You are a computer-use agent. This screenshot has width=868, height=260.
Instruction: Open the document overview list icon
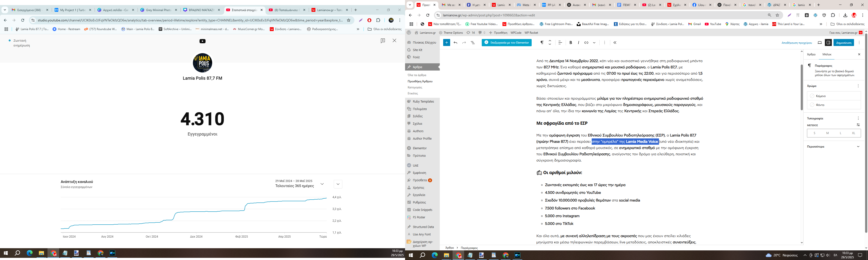473,43
